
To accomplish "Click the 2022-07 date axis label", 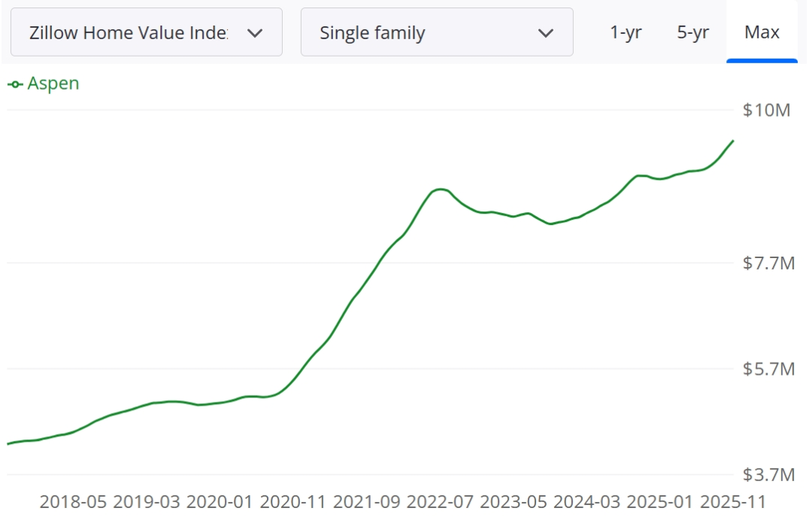I will coord(440,502).
